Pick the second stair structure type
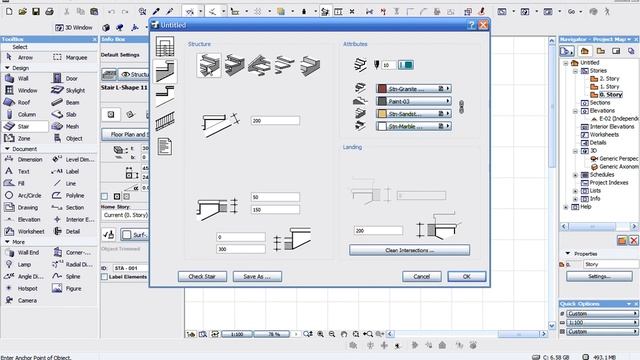This screenshot has width=640, height=360. point(234,65)
